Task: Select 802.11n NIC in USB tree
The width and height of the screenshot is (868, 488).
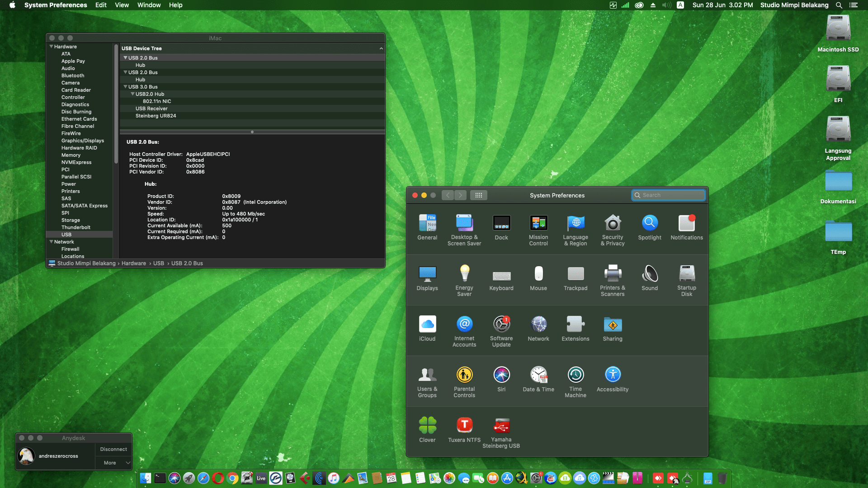Action: [x=157, y=101]
